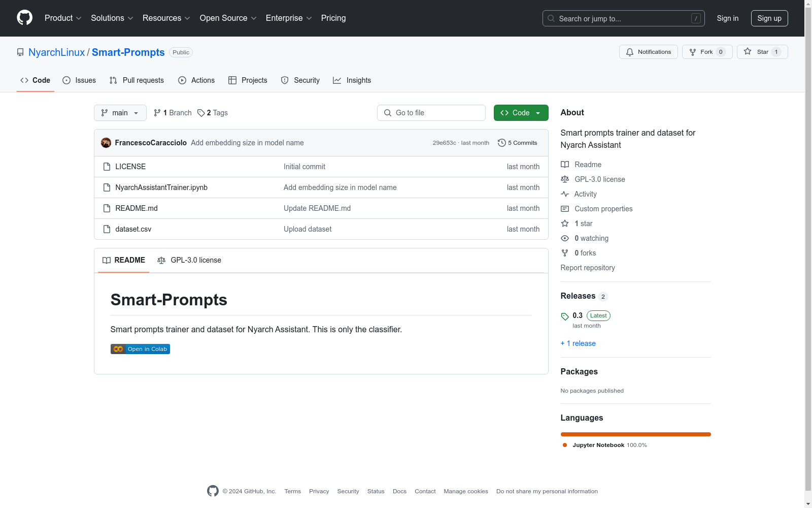Open the + 1 release link
The image size is (812, 508).
(x=578, y=343)
